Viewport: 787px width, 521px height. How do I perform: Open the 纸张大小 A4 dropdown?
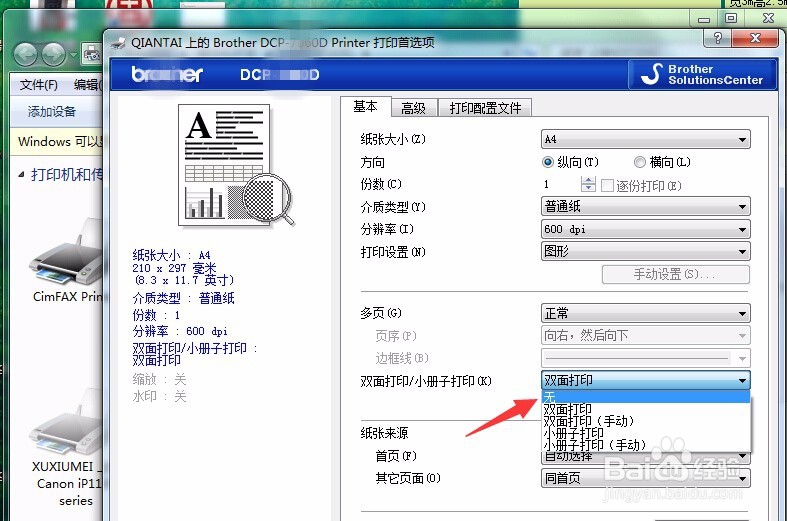[x=645, y=139]
